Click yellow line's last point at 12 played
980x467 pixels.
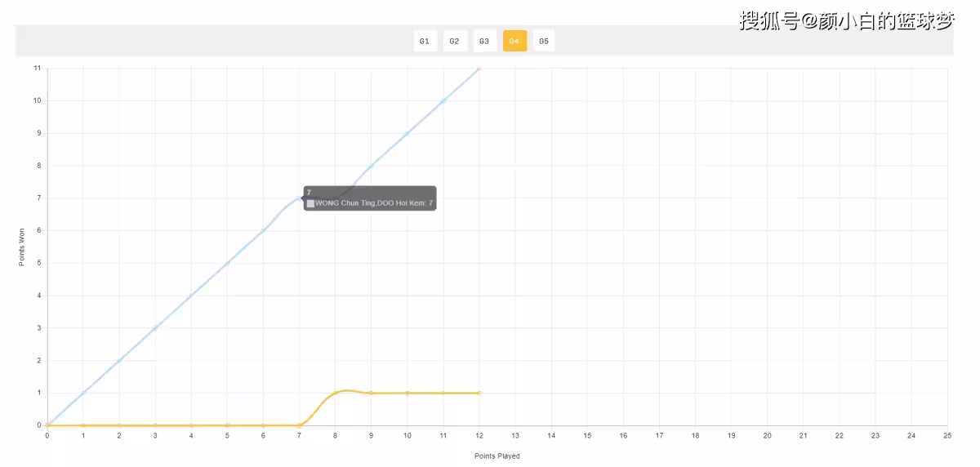click(x=479, y=393)
